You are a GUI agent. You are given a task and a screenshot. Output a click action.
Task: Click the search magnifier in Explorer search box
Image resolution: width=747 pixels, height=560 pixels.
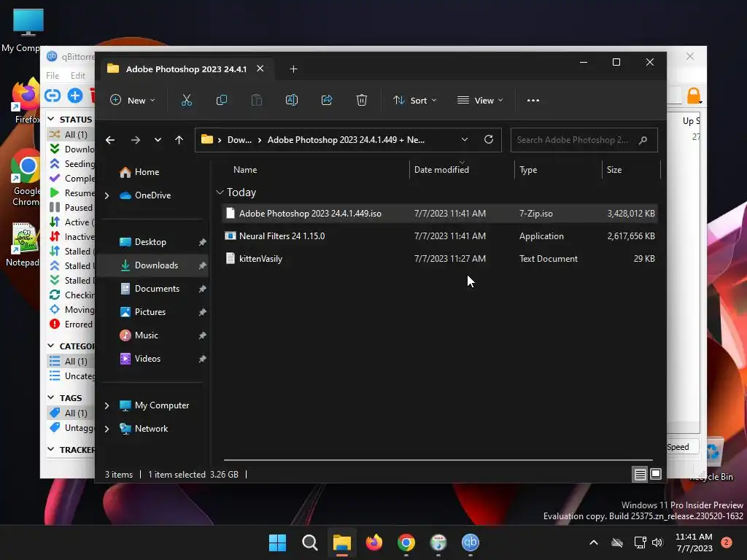click(x=643, y=140)
